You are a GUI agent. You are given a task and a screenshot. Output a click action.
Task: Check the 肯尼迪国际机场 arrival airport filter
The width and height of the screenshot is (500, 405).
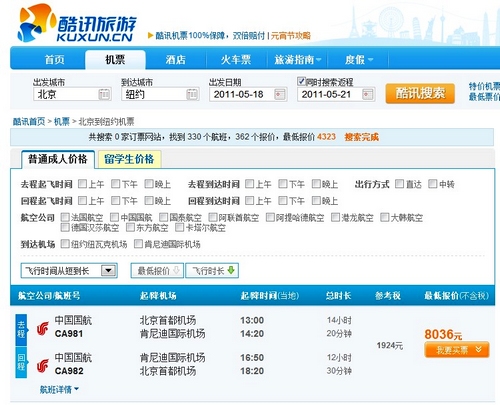point(138,244)
